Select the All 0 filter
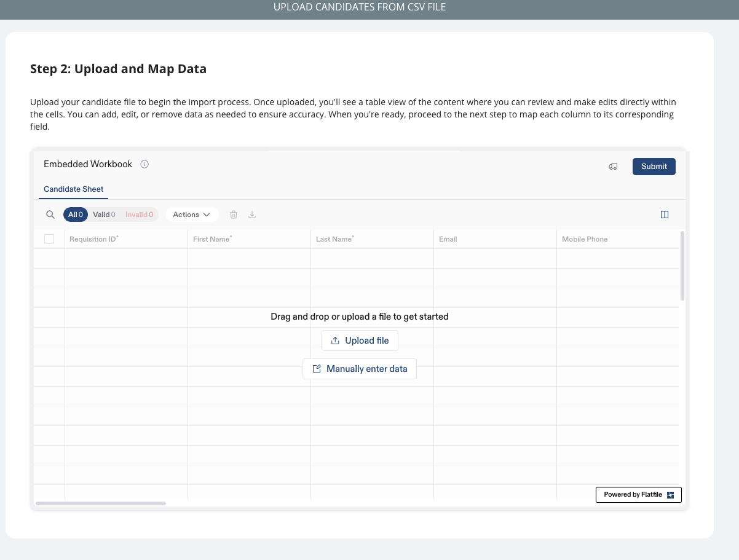Image resolution: width=739 pixels, height=560 pixels. click(x=76, y=215)
